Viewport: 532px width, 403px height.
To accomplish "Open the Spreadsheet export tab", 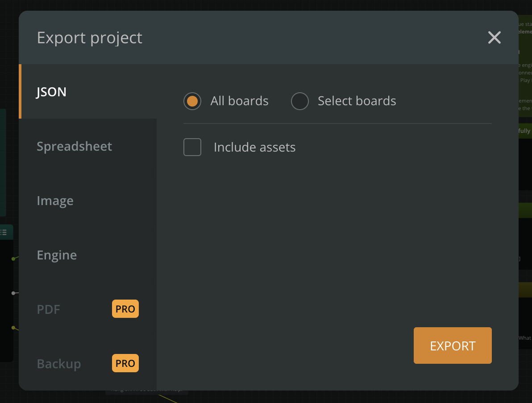I will pyautogui.click(x=74, y=146).
